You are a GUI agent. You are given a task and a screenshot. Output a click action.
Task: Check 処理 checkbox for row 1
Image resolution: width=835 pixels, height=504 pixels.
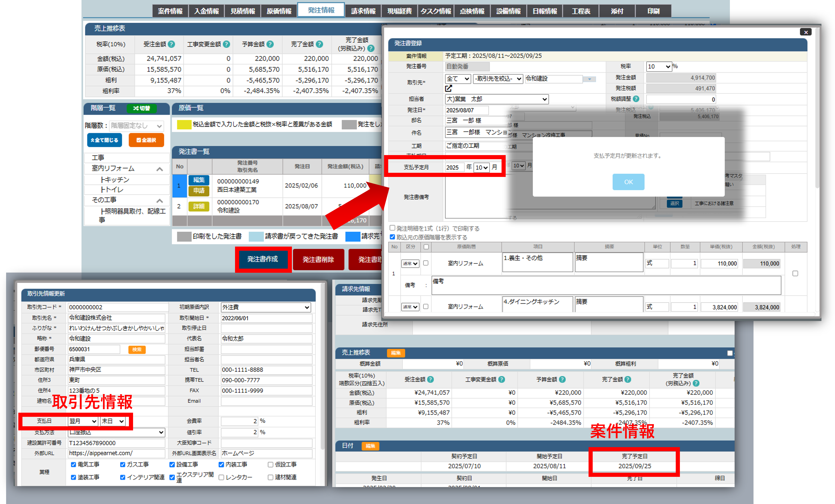tap(795, 273)
